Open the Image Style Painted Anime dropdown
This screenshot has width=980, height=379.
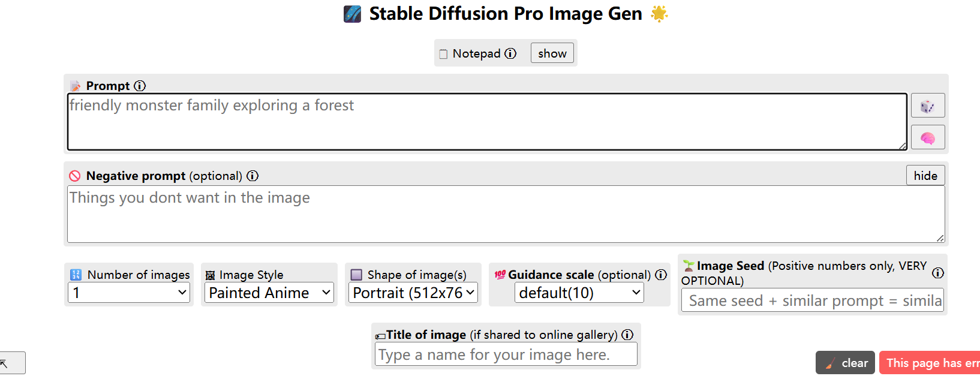click(x=269, y=293)
